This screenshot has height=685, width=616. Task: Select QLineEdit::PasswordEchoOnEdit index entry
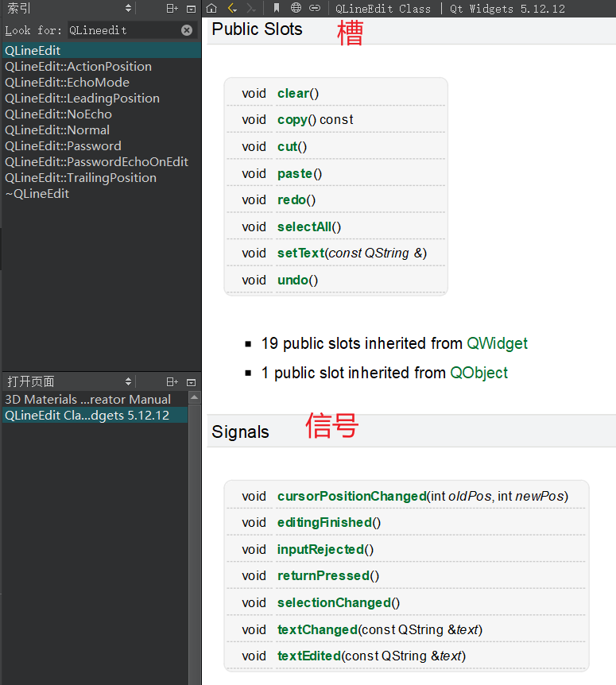(x=102, y=161)
